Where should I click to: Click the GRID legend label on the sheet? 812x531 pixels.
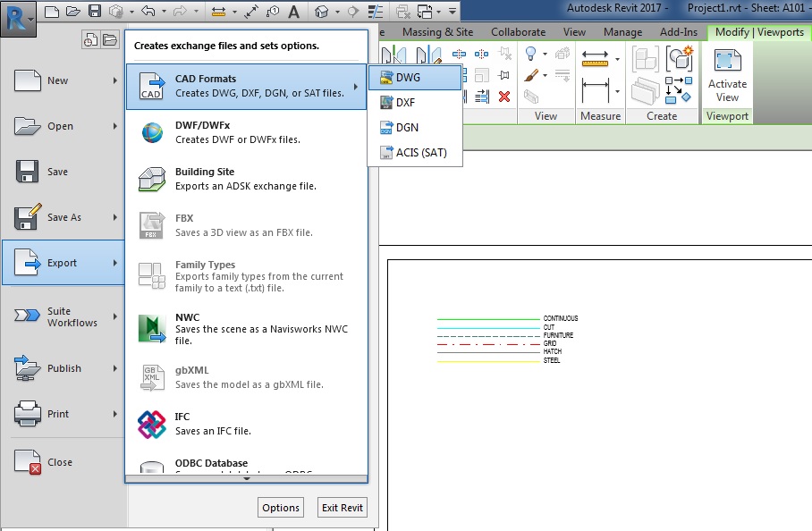(549, 343)
